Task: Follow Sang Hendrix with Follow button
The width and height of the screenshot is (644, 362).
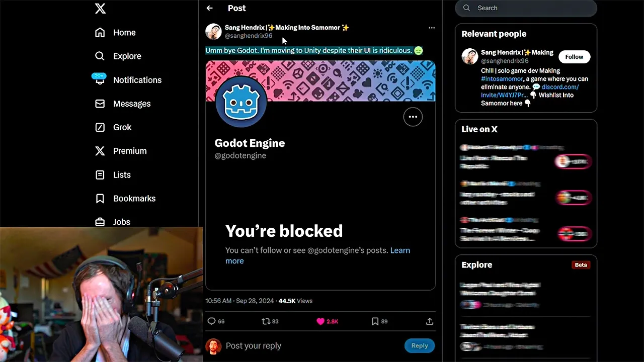Action: [574, 57]
